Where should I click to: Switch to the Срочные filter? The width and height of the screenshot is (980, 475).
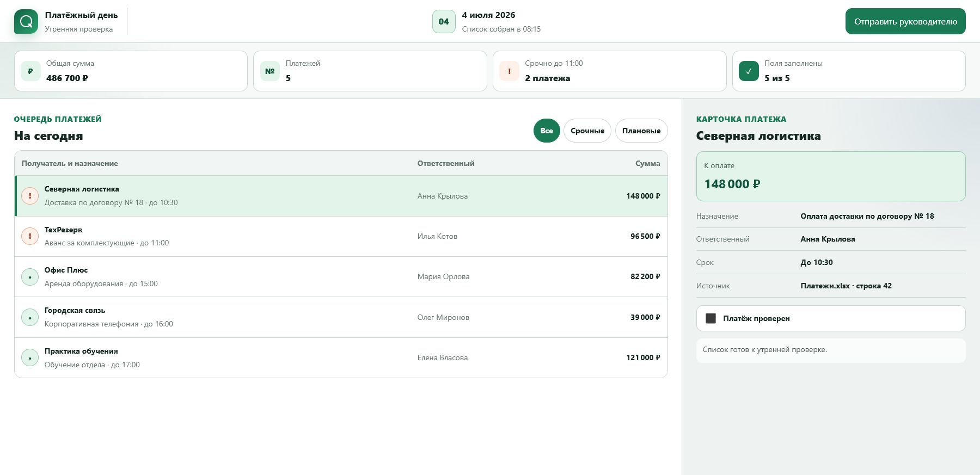point(587,131)
